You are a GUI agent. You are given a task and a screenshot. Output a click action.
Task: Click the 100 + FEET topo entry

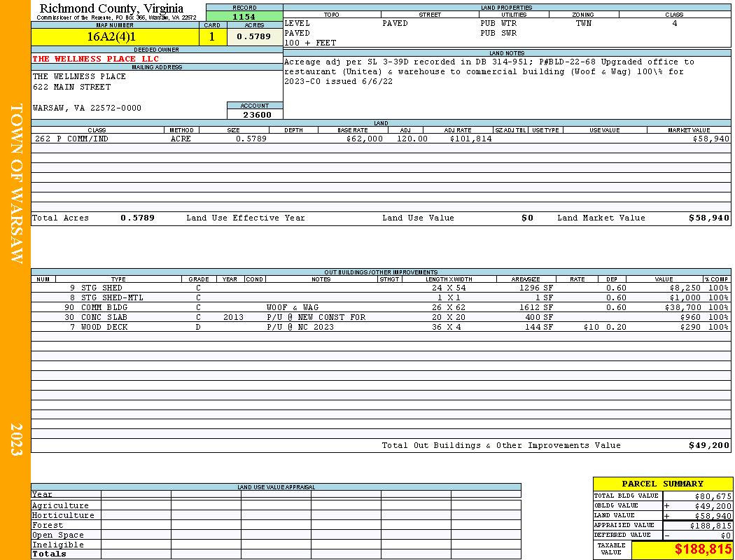[x=310, y=43]
